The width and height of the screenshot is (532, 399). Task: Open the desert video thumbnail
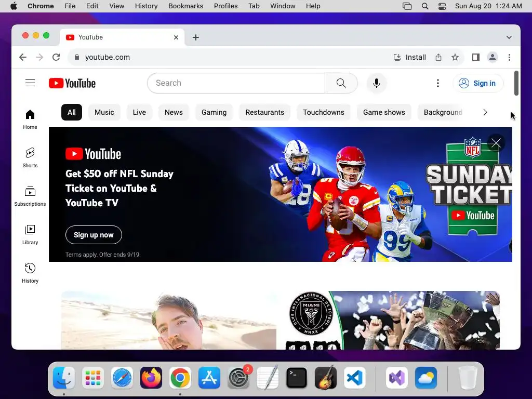[169, 320]
